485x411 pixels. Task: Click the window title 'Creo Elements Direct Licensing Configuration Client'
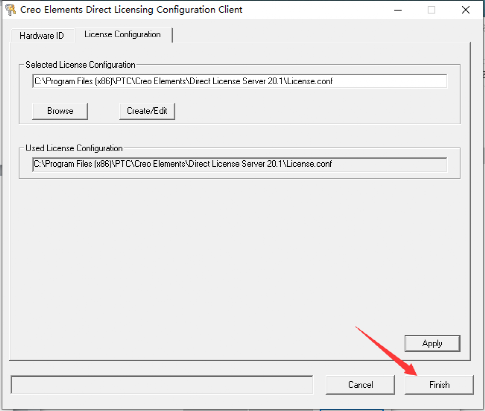click(x=131, y=10)
